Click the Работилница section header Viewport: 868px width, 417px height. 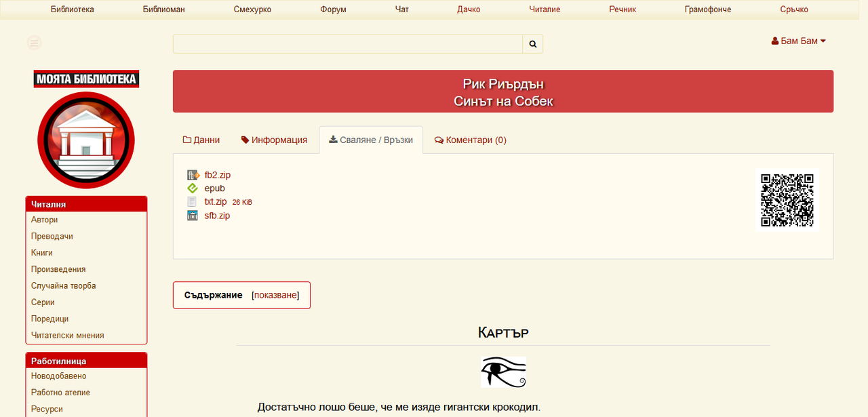pyautogui.click(x=86, y=360)
